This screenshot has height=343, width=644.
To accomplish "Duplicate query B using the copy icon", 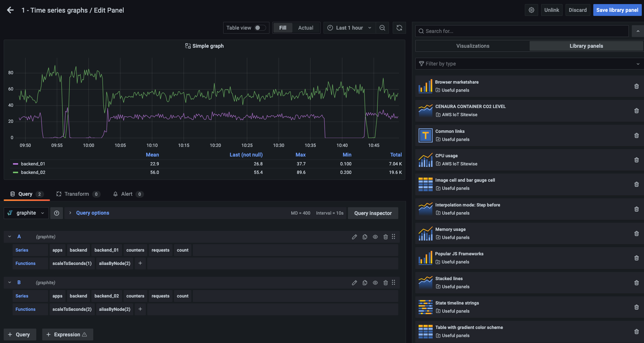I will click(365, 283).
